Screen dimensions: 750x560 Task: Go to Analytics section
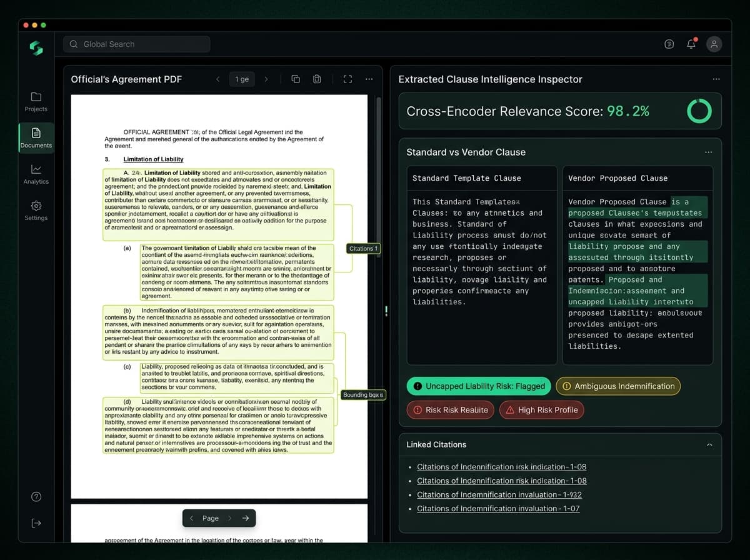(x=36, y=174)
